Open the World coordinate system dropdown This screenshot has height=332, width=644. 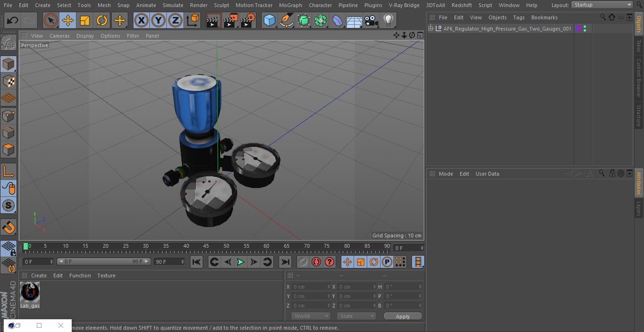tap(310, 316)
